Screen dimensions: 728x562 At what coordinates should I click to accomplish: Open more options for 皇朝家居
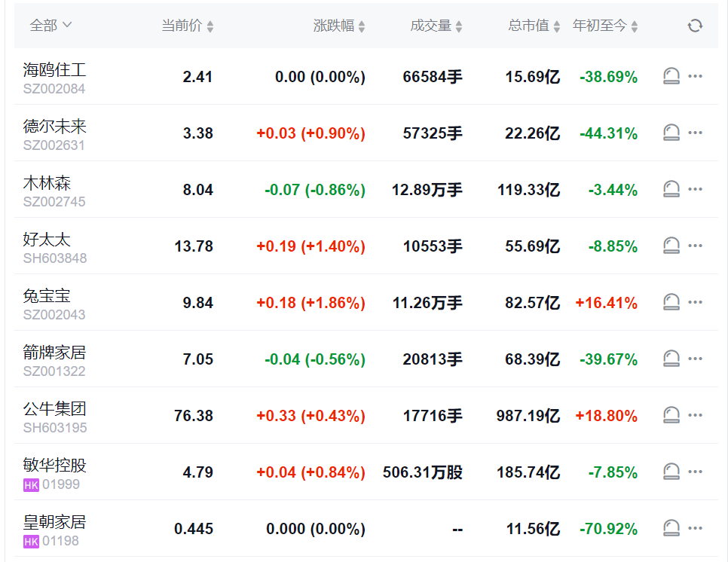tap(695, 528)
